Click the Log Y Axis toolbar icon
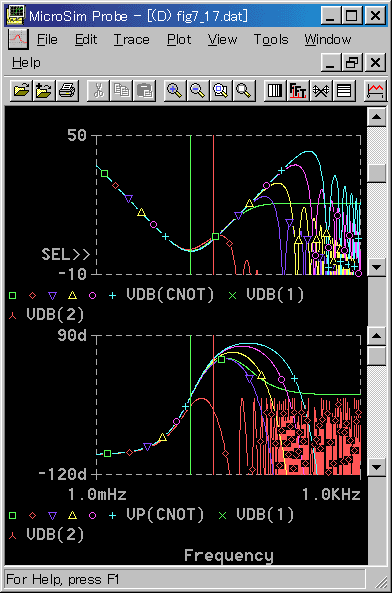Screen dimensions: 392x593 [x=344, y=91]
